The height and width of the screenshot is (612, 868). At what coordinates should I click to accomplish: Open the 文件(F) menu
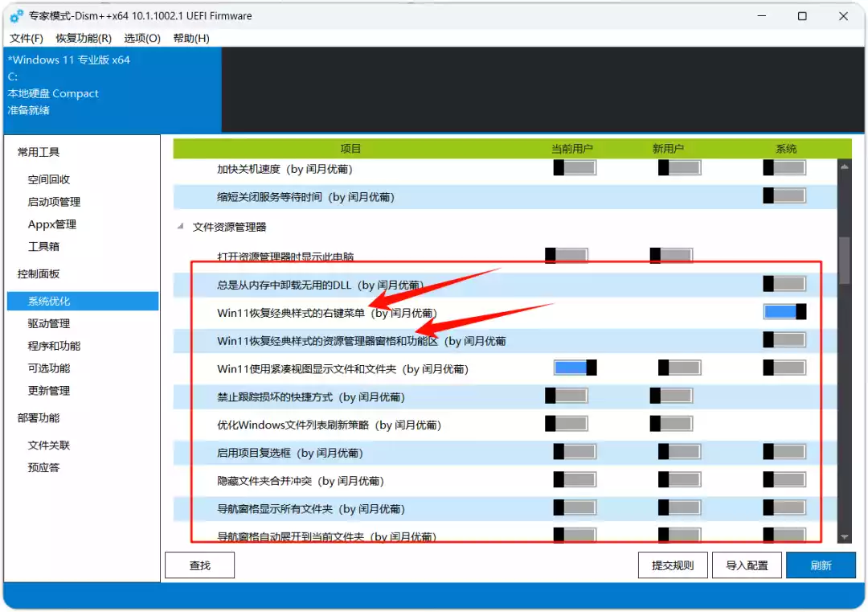pos(26,39)
